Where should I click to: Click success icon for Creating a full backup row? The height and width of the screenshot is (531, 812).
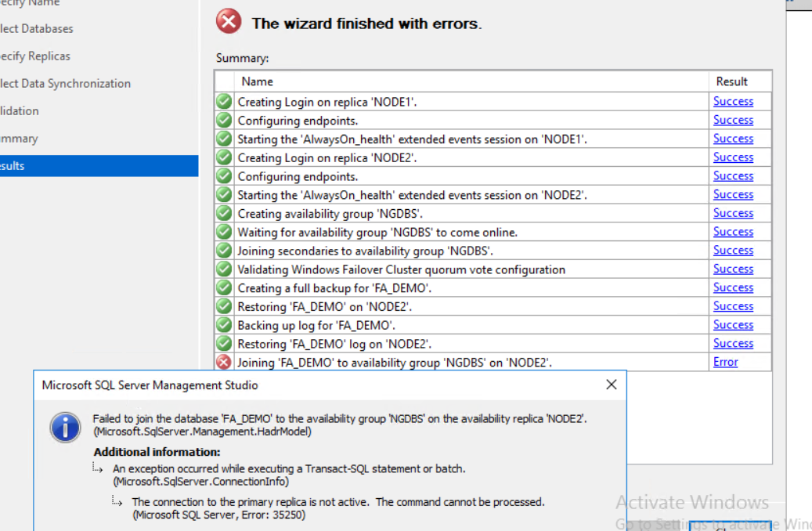point(224,287)
